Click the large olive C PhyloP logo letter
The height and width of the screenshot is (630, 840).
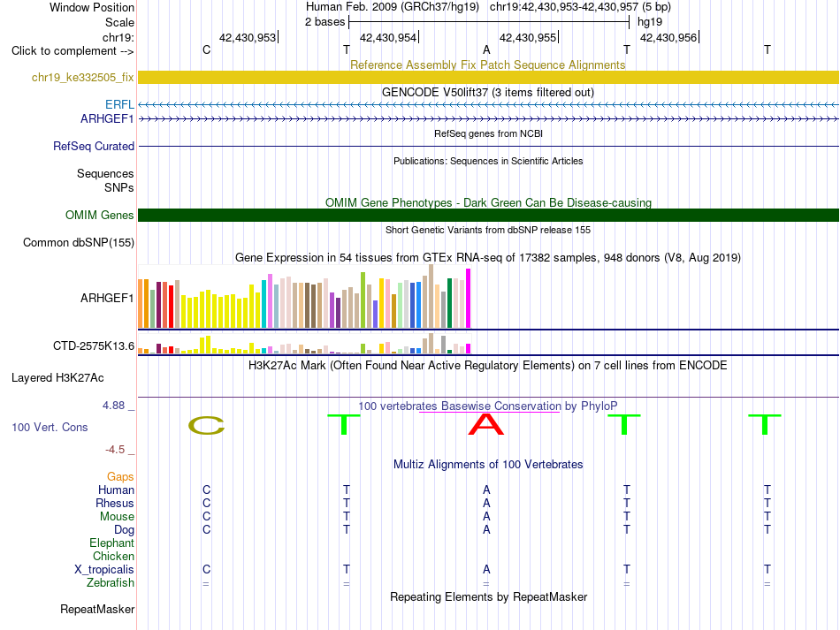pos(206,426)
